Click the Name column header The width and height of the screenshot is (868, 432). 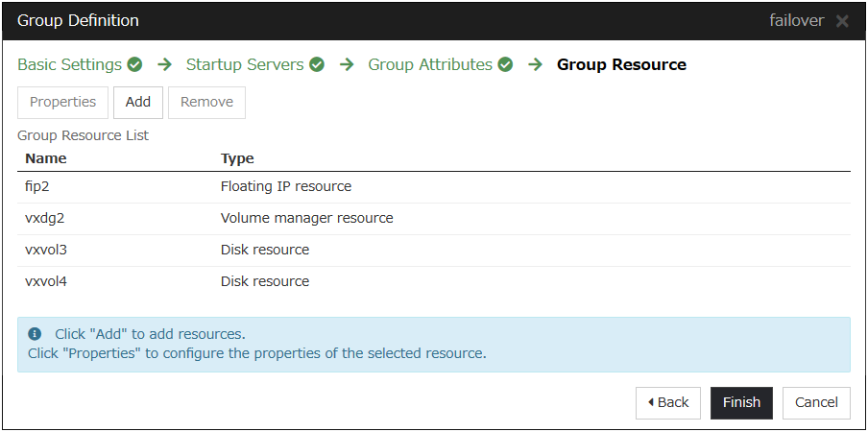46,158
